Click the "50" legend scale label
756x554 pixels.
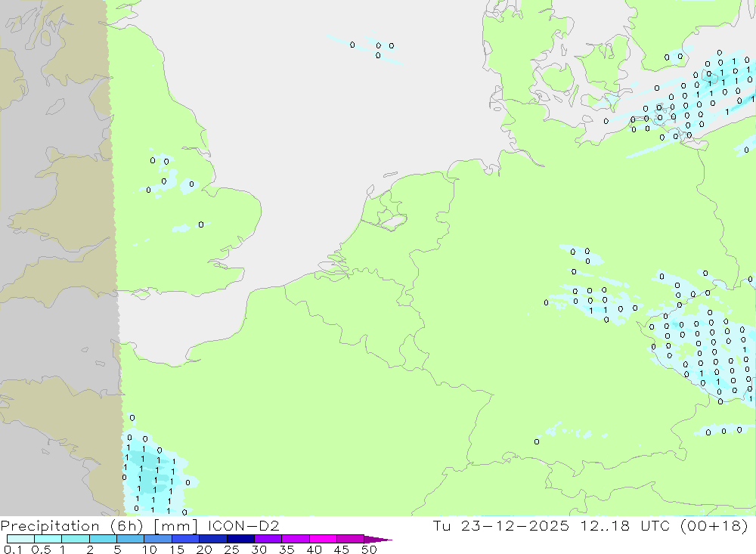[x=368, y=550]
